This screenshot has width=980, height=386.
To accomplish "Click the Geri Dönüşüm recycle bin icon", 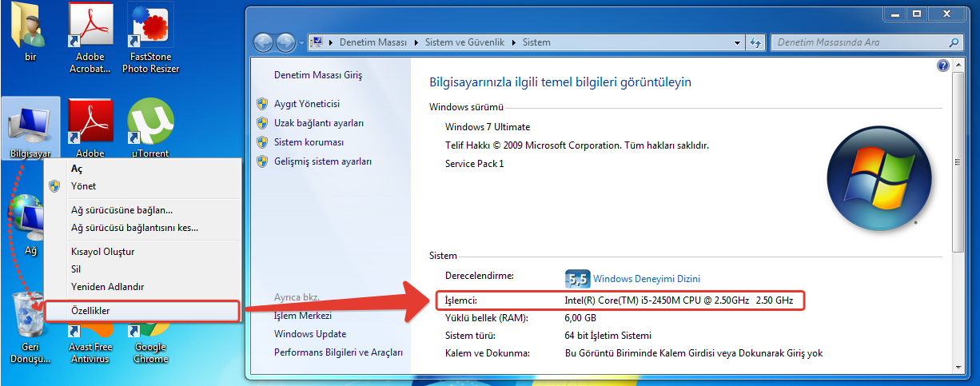I will [x=30, y=316].
